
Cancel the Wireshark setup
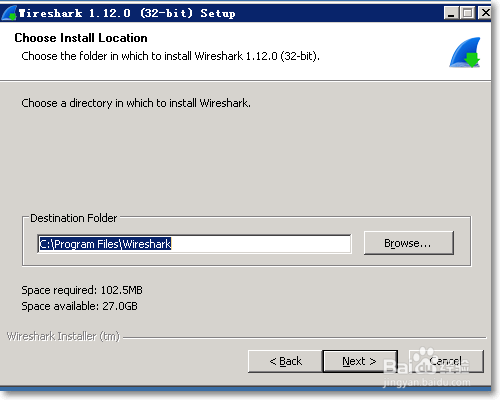click(446, 361)
